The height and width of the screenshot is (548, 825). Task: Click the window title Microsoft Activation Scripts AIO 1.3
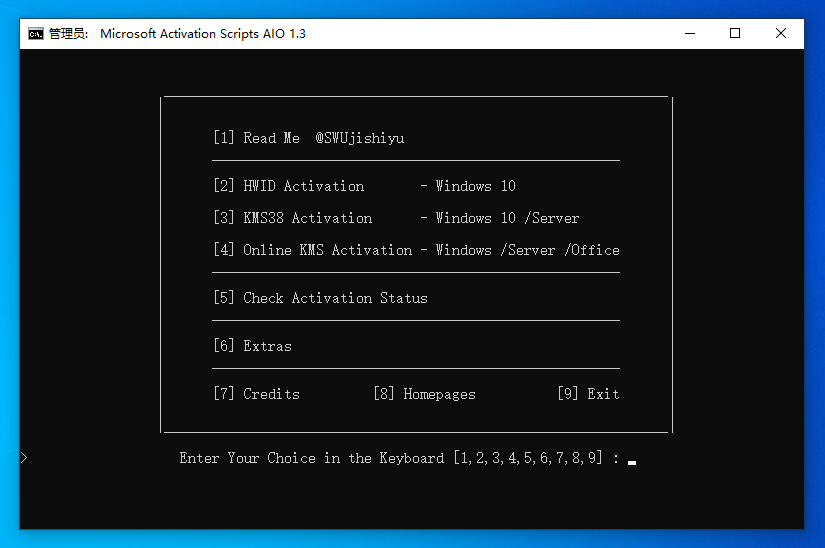coord(203,34)
